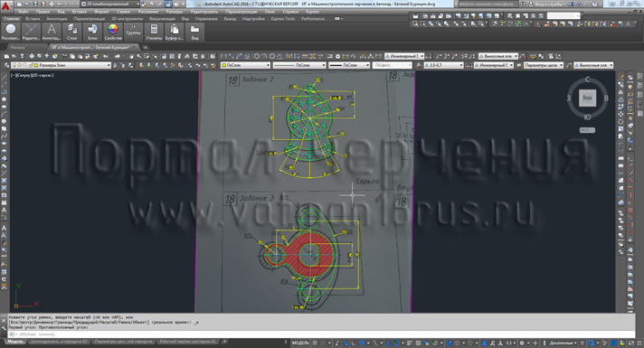Open the Рисование (Draw) ribbon panel

pyautogui.click(x=11, y=32)
